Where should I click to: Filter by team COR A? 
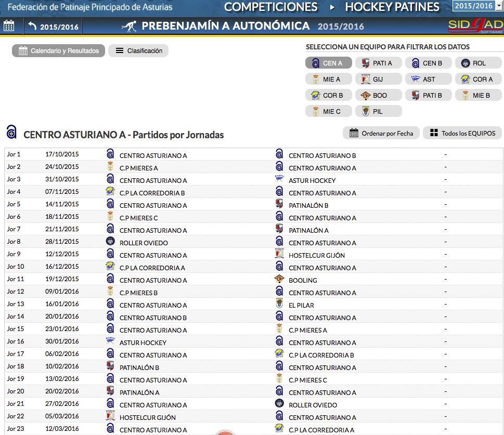point(479,79)
